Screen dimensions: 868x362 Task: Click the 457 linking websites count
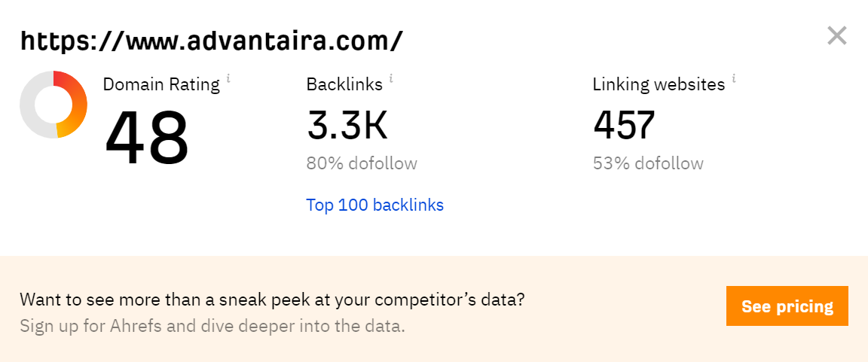(624, 126)
